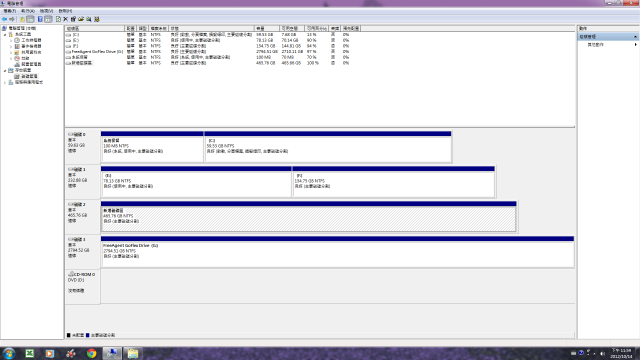Image resolution: width=640 pixels, height=360 pixels.
Task: Select the Disk 3 label (2794.52 GB)
Action: click(x=82, y=252)
